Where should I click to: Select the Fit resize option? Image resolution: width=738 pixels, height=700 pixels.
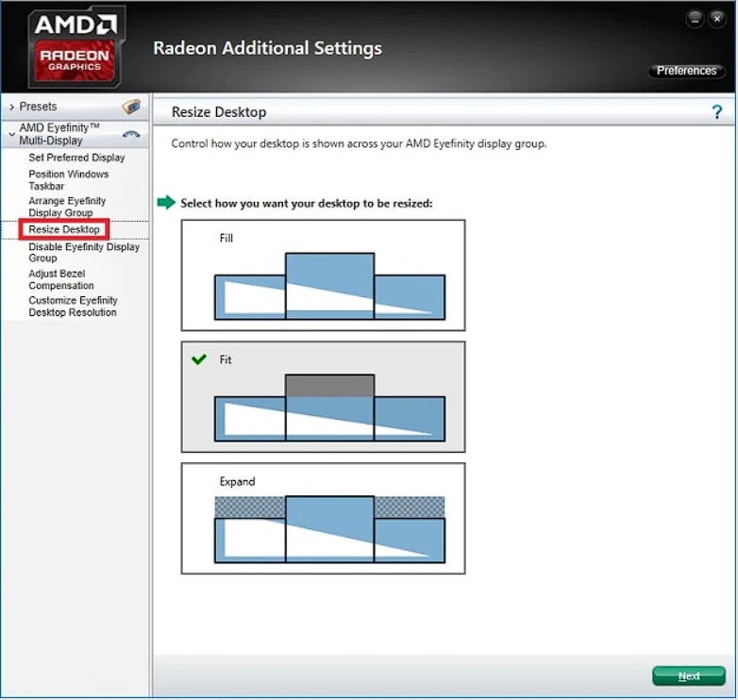(x=323, y=397)
